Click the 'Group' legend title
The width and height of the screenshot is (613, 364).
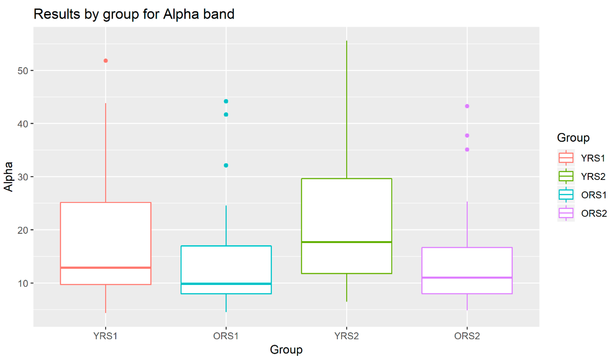click(573, 138)
